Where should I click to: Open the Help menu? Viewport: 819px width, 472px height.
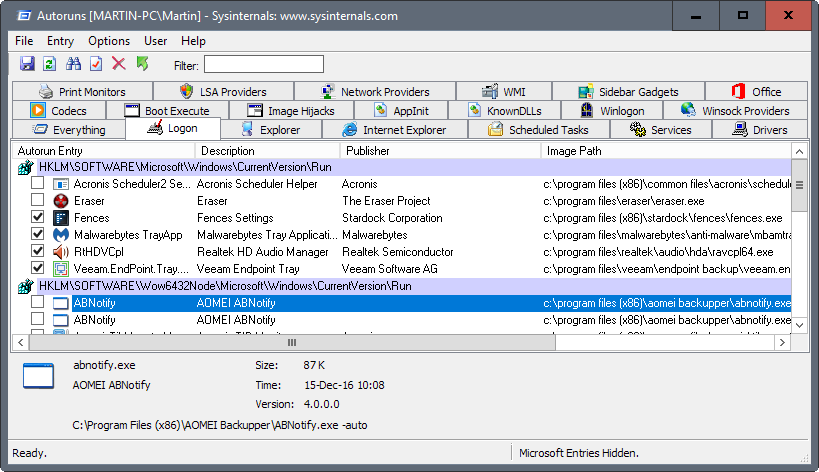tap(193, 41)
